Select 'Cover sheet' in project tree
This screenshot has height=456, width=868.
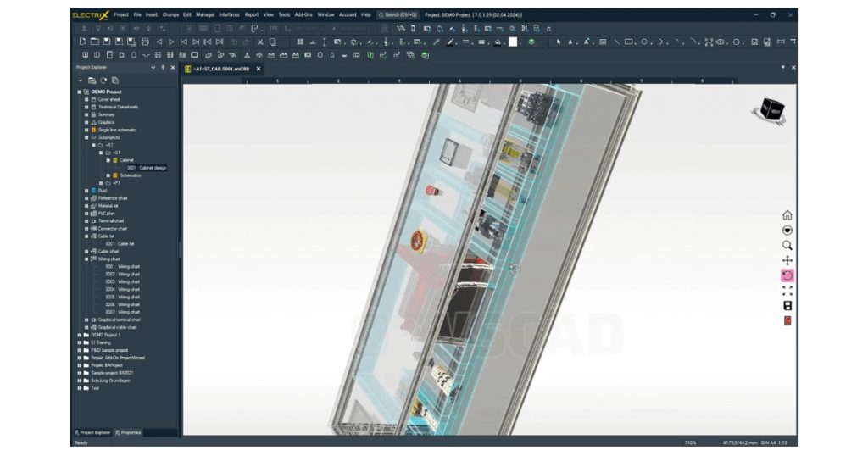coord(109,100)
